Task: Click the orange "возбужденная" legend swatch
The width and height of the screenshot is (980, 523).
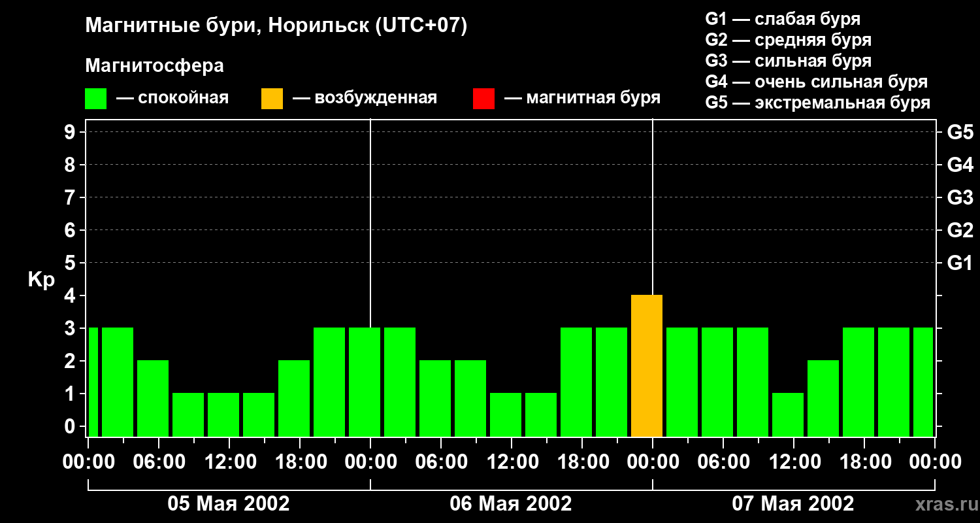Action: click(x=272, y=99)
